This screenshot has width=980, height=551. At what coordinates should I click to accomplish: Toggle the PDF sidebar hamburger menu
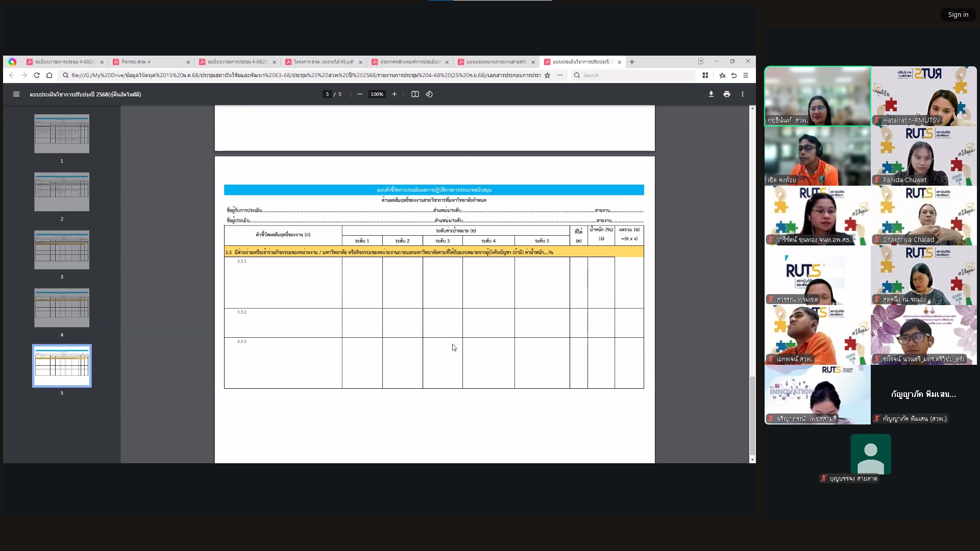pos(16,94)
